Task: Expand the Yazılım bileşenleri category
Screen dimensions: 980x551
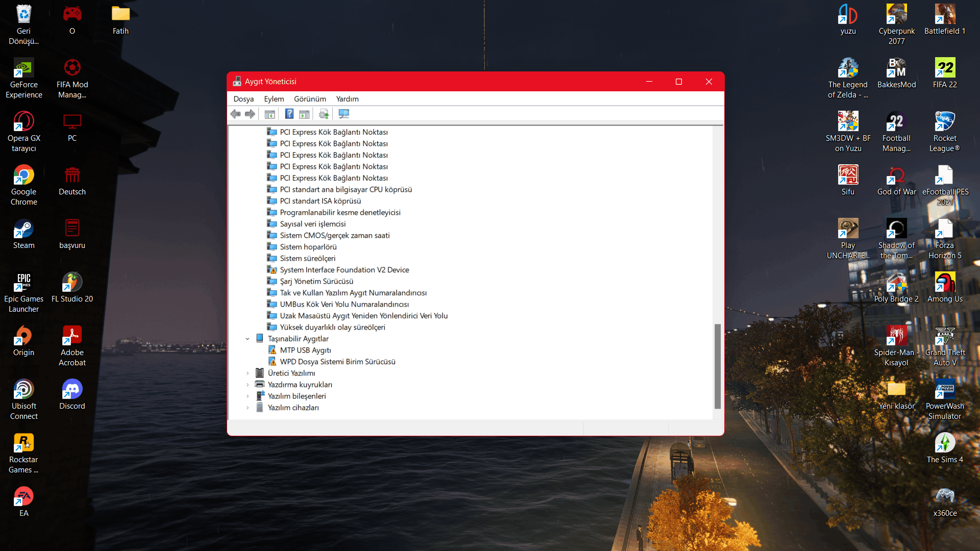Action: point(248,396)
